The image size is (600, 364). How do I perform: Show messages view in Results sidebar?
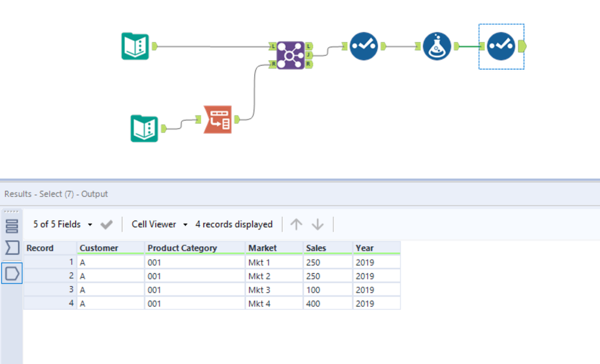(12, 226)
